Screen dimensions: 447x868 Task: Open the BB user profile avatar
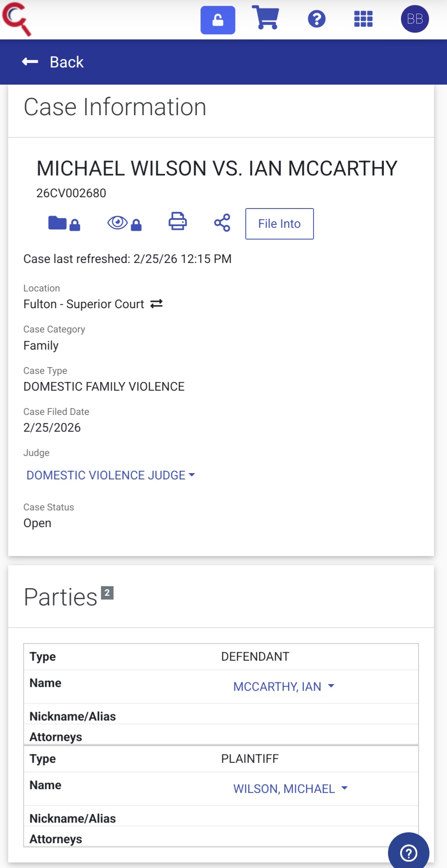click(415, 19)
